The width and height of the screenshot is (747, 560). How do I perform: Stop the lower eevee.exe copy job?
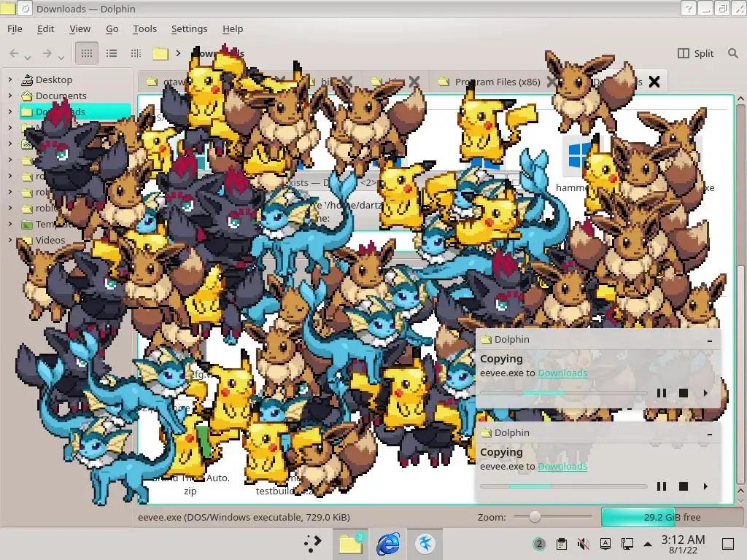tap(683, 486)
